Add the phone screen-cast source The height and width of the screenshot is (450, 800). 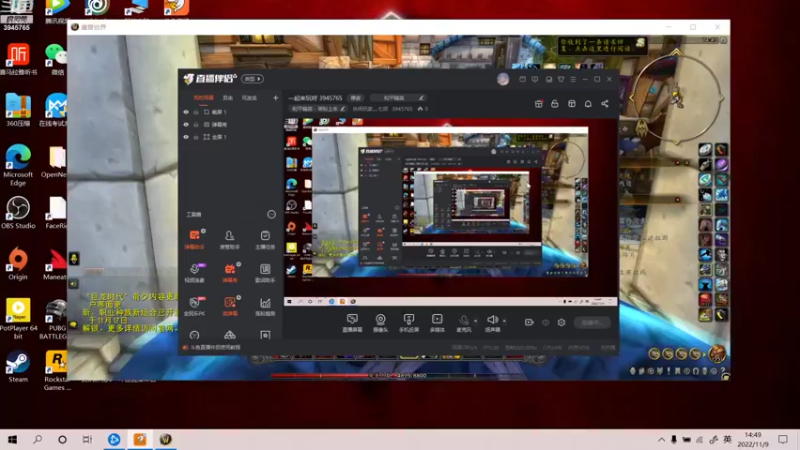point(409,323)
